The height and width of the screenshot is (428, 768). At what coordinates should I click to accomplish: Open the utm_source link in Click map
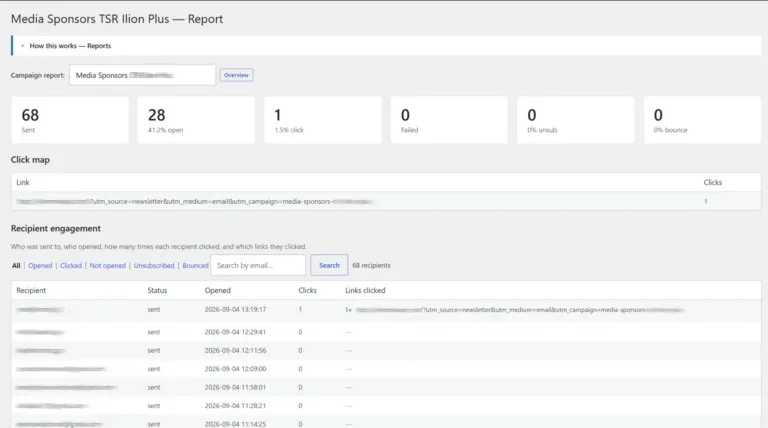click(194, 201)
